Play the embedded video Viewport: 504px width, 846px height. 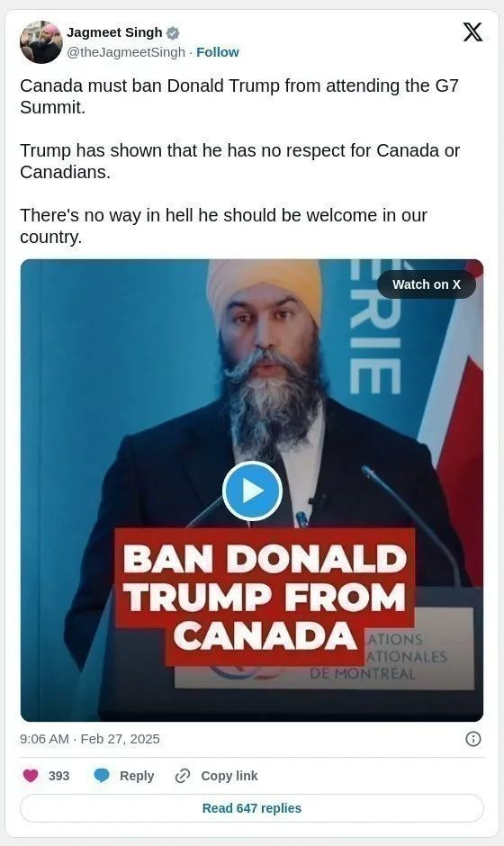point(252,490)
